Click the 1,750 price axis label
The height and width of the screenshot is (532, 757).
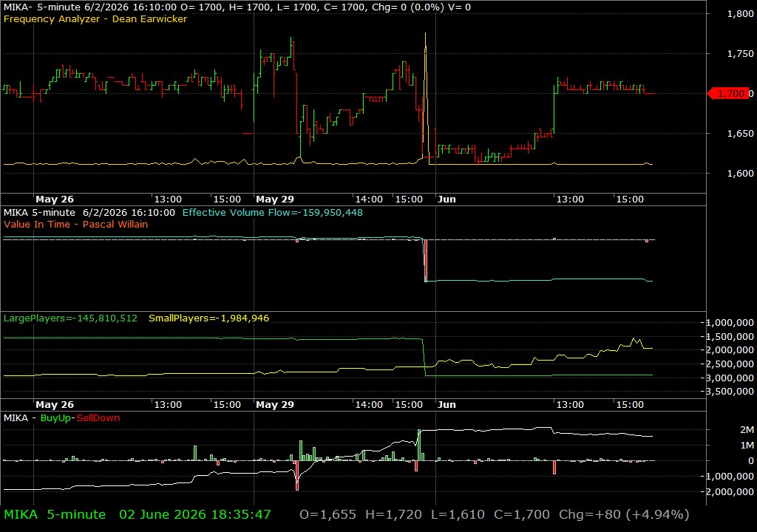click(740, 54)
